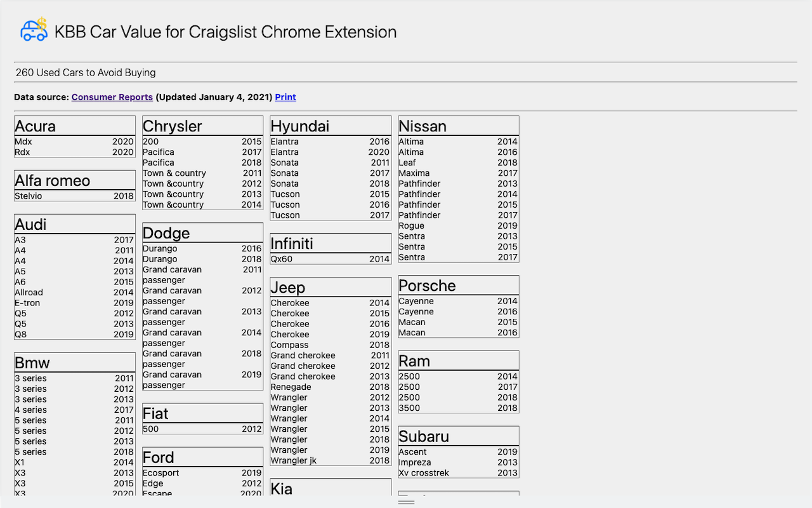The width and height of the screenshot is (812, 508).
Task: Select the Bmw X1 2014 row
Action: click(75, 463)
